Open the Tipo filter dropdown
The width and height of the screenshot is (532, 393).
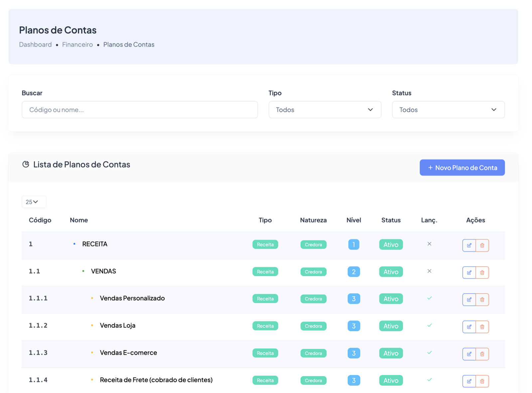click(325, 110)
